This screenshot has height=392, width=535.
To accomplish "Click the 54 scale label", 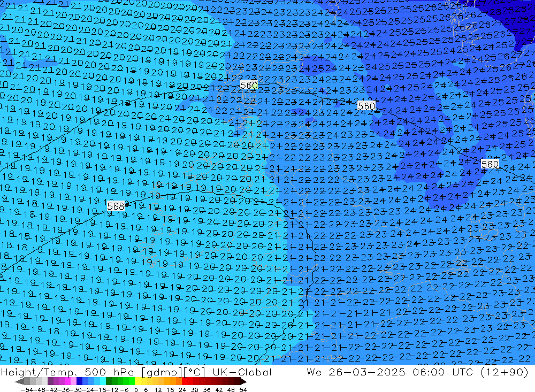I will coord(243,390).
